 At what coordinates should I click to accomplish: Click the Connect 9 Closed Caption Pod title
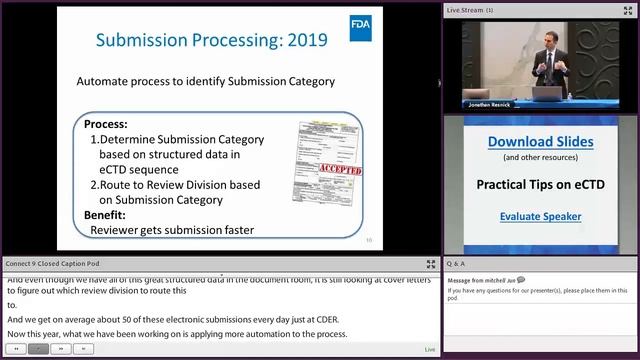pos(52,264)
